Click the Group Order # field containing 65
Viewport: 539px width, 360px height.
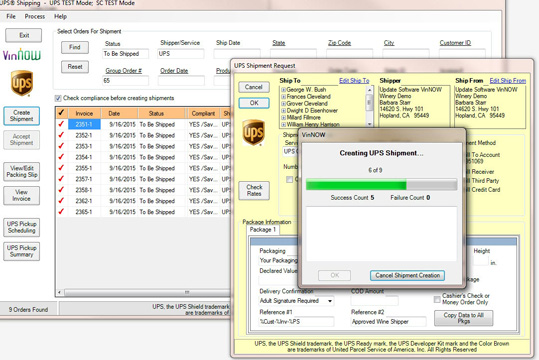click(125, 80)
